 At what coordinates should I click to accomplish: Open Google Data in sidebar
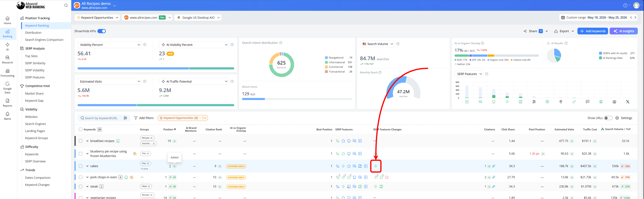pyautogui.click(x=7, y=88)
